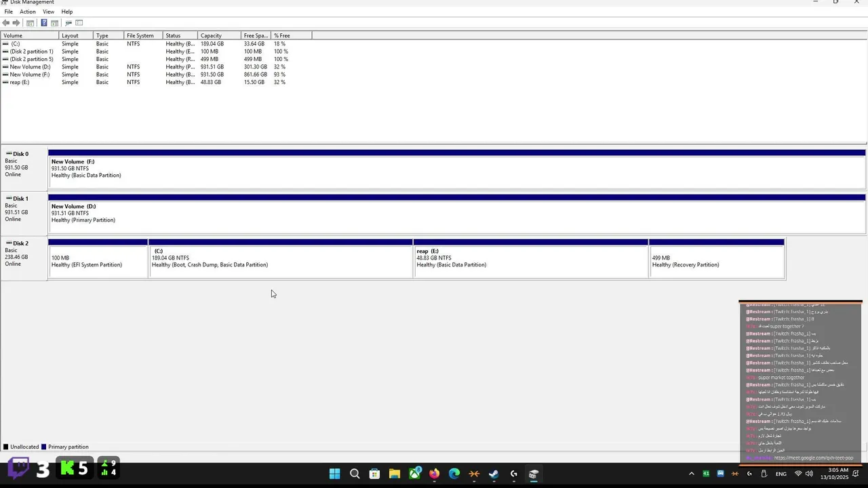Click the 861.66 GB free space cell
Screen dimensions: 868x488
point(256,75)
